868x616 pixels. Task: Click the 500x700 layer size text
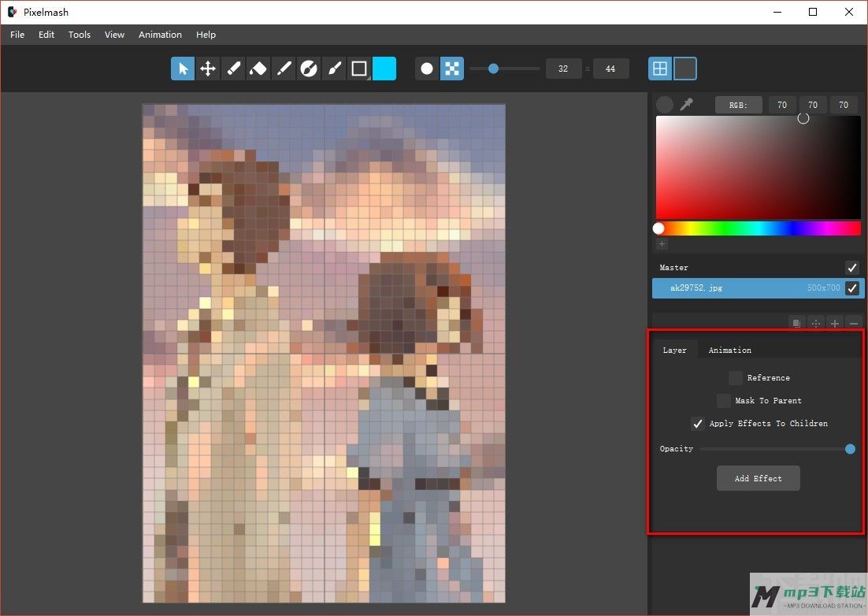click(823, 288)
